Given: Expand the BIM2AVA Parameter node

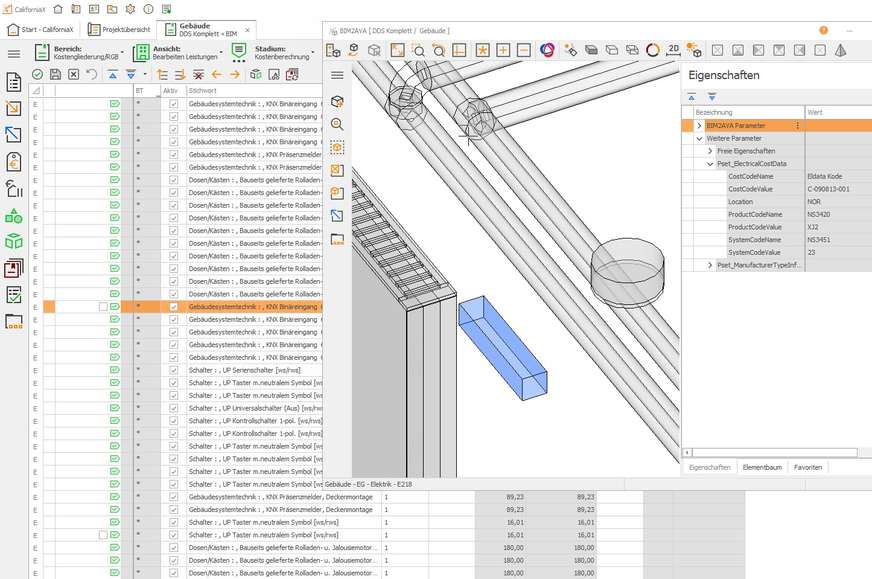Looking at the screenshot, I should [x=699, y=126].
